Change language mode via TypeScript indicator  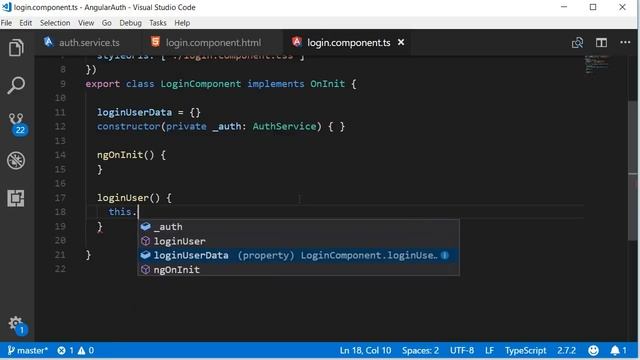tap(525, 350)
